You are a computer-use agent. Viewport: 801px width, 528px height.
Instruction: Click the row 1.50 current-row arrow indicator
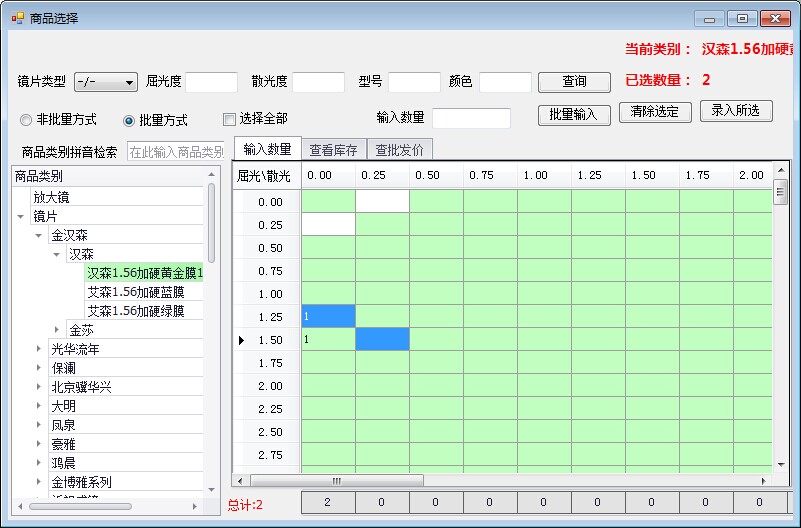[241, 340]
